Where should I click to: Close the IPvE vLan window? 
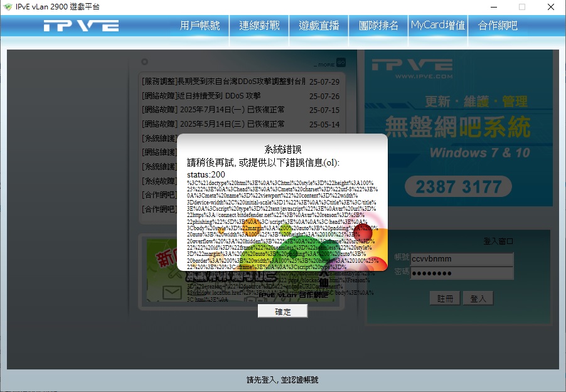click(x=550, y=7)
